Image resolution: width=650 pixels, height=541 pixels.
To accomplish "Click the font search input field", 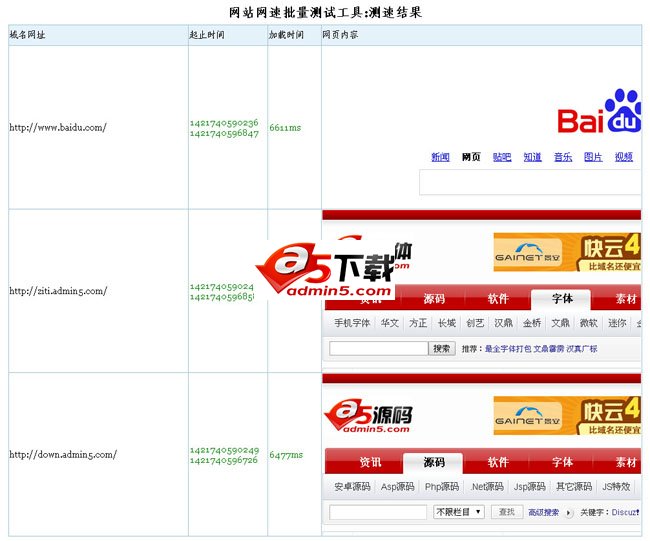I will [378, 348].
